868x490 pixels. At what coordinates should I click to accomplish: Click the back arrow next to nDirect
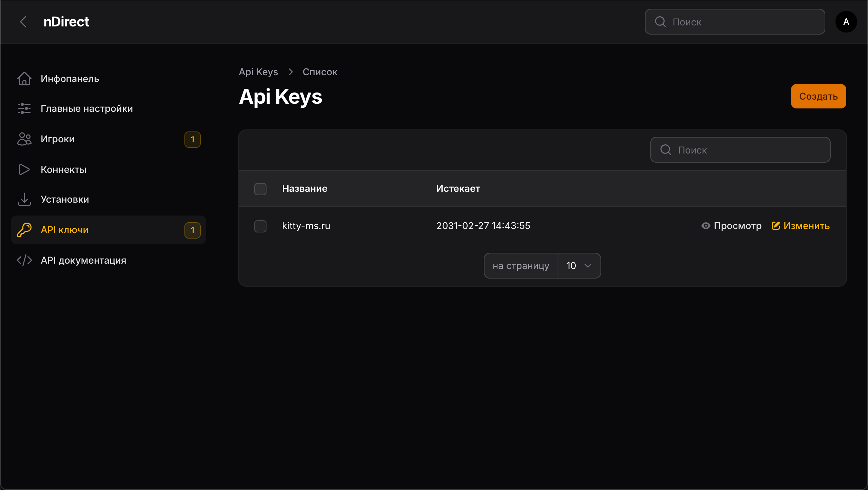(23, 22)
